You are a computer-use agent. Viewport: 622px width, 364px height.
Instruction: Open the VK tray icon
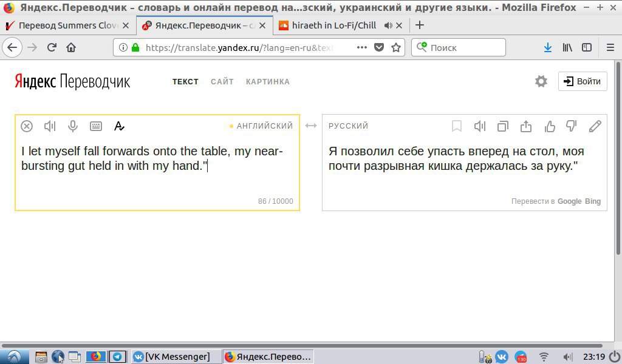click(x=502, y=357)
